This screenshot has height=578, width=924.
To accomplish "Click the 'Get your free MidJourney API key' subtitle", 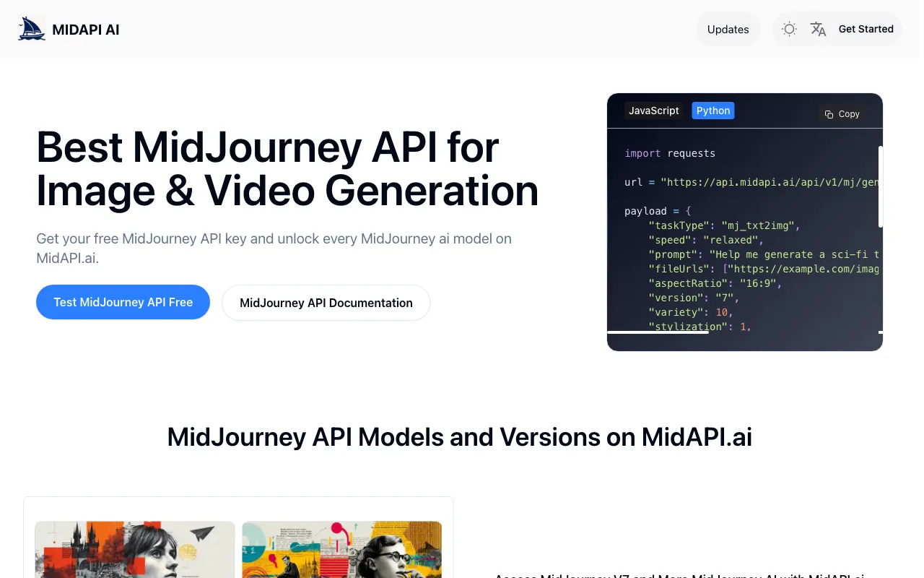I will (274, 248).
